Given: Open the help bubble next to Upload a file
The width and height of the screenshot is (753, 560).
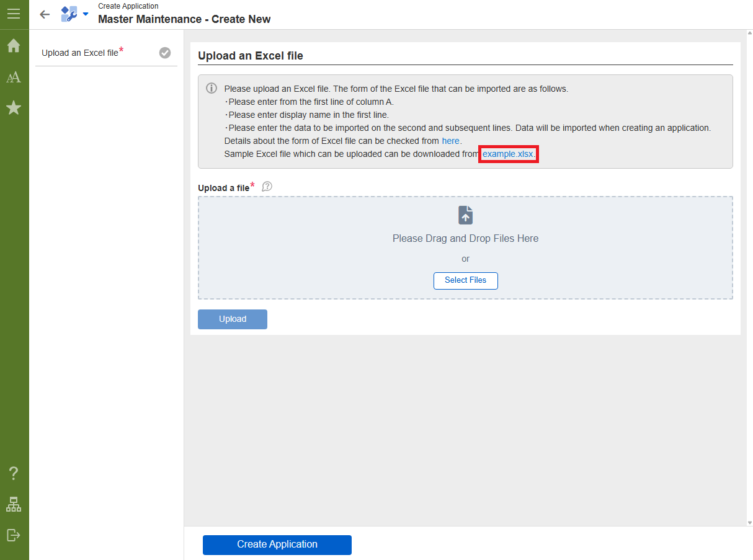Looking at the screenshot, I should point(267,187).
